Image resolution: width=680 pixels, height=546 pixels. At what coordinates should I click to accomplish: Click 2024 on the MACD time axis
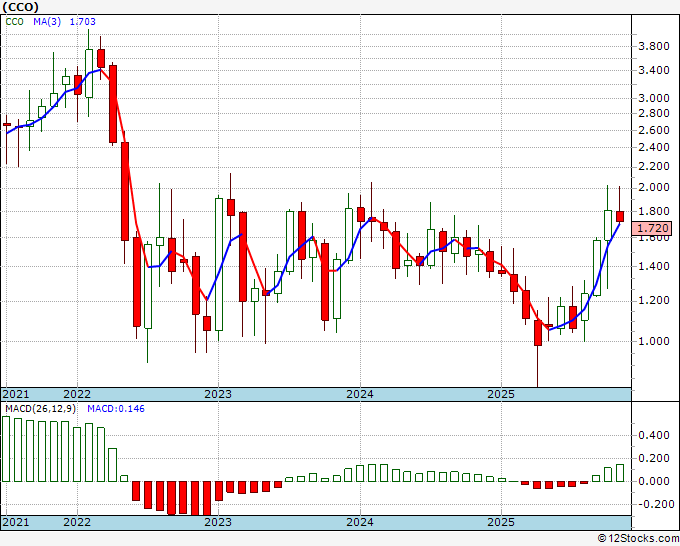360,522
